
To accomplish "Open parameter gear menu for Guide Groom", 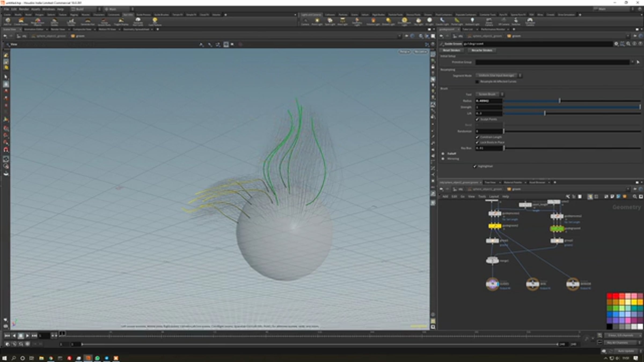I will click(616, 44).
